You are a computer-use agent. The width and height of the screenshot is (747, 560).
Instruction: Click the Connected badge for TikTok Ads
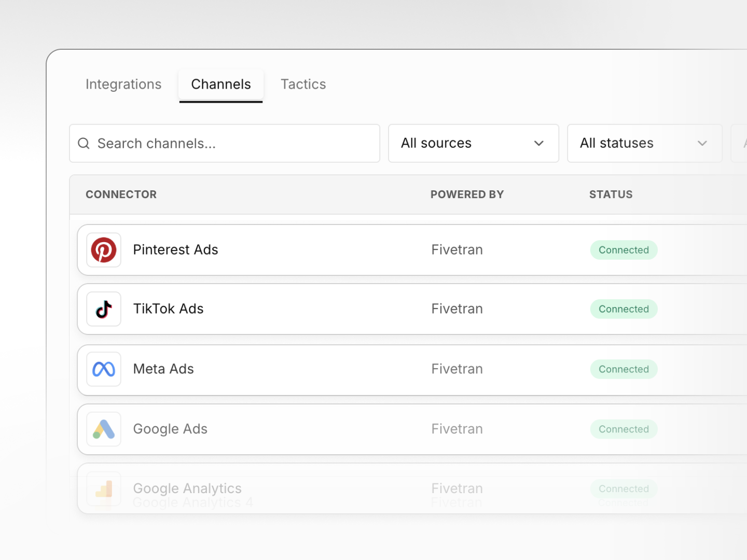coord(624,309)
